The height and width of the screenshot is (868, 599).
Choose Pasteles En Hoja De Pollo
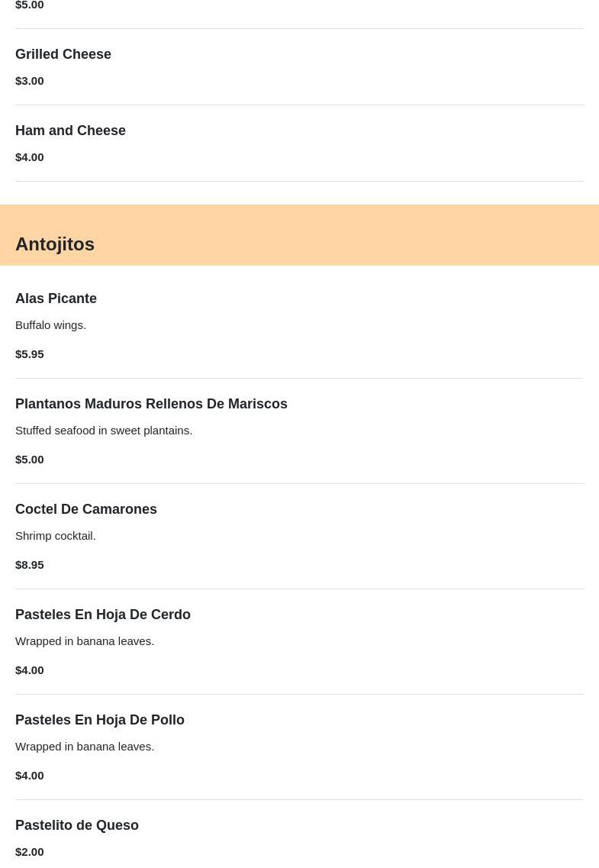[100, 720]
